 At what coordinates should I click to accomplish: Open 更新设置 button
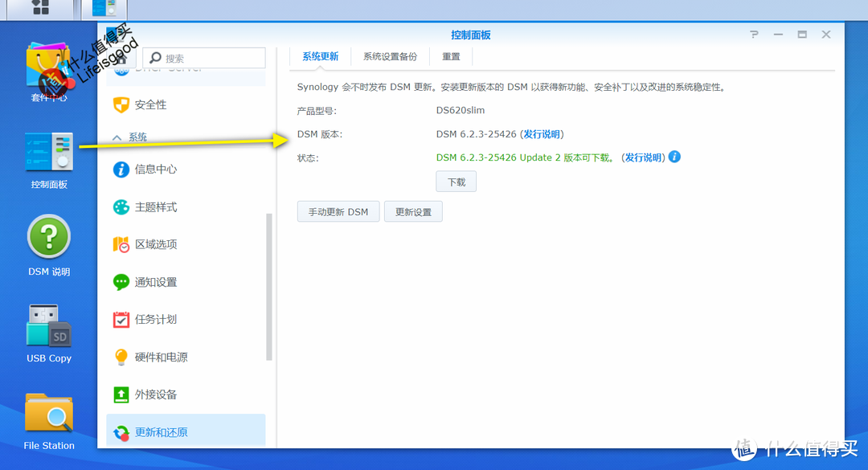413,212
